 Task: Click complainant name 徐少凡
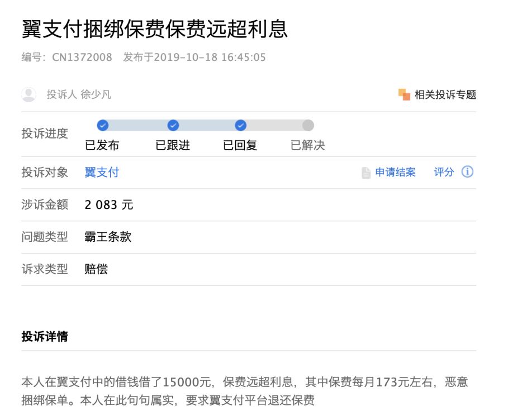tap(96, 94)
